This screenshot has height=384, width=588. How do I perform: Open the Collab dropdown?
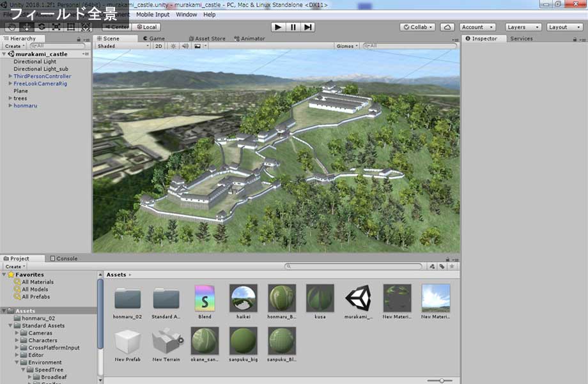pyautogui.click(x=418, y=27)
